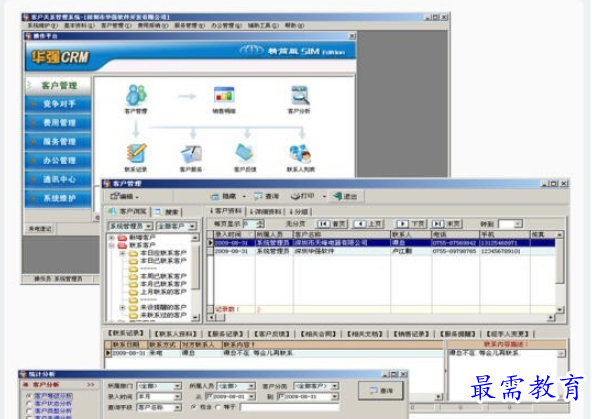This screenshot has height=419, width=592.
Task: Open the 客户管理 menu in main menu bar
Action: (116, 26)
